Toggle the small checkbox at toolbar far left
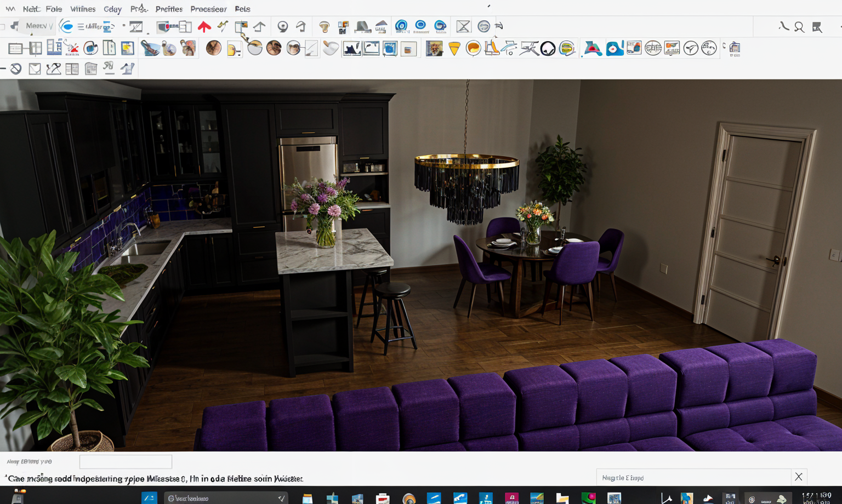This screenshot has width=842, height=504. coord(2,26)
